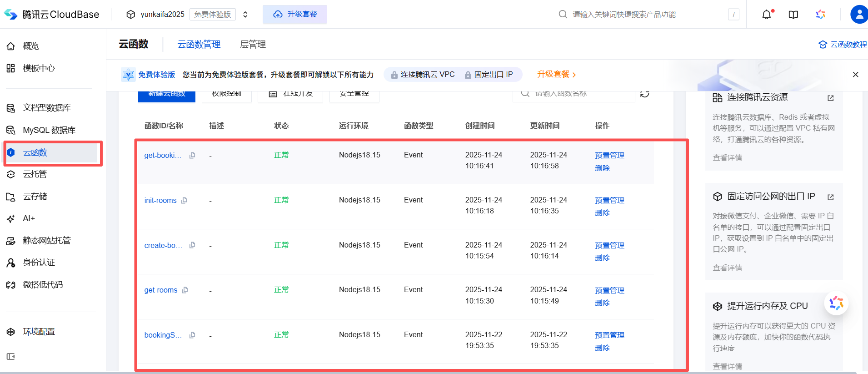The image size is (868, 374).
Task: Open the get-rooms function
Action: pos(161,290)
